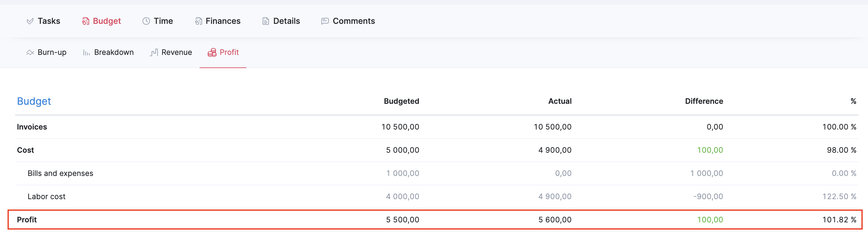Click Labor cost actual 4 900,00
The image size is (868, 244).
tap(555, 197)
